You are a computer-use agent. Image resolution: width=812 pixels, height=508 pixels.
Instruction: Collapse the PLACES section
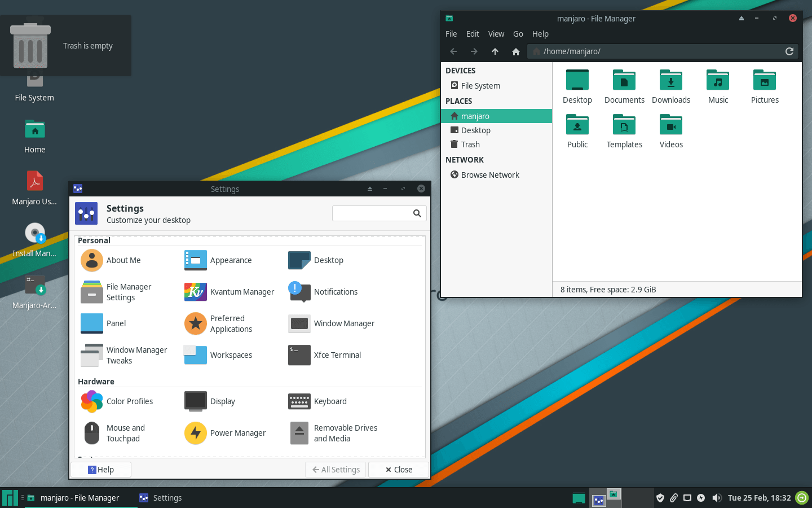pyautogui.click(x=458, y=100)
